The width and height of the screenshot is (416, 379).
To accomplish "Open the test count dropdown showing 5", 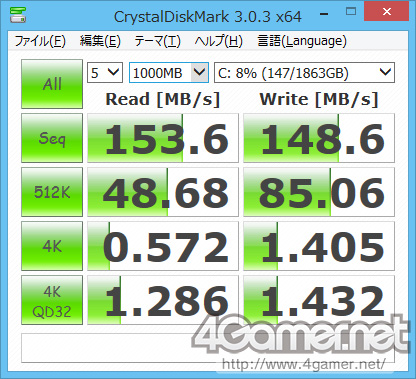I will click(x=105, y=72).
